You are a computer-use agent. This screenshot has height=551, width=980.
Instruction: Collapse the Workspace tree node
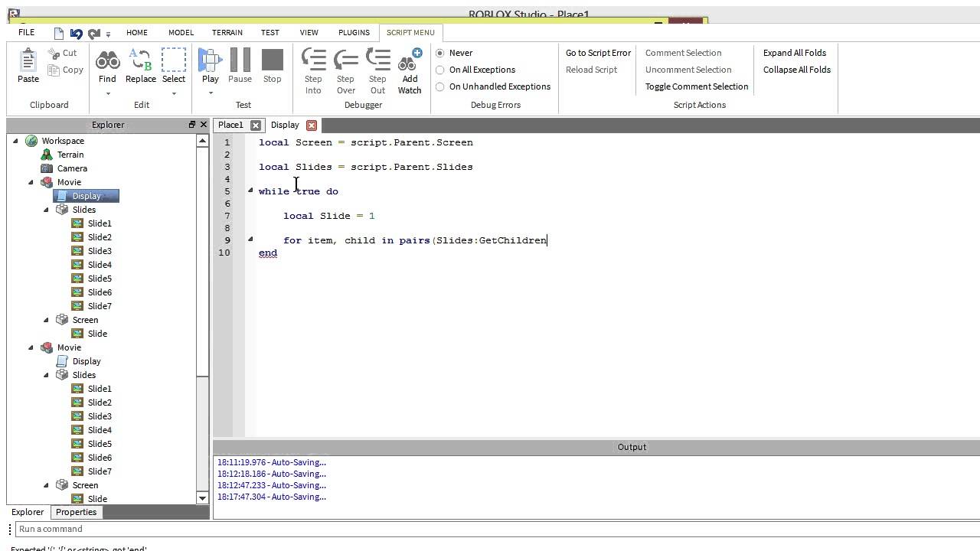coord(15,141)
